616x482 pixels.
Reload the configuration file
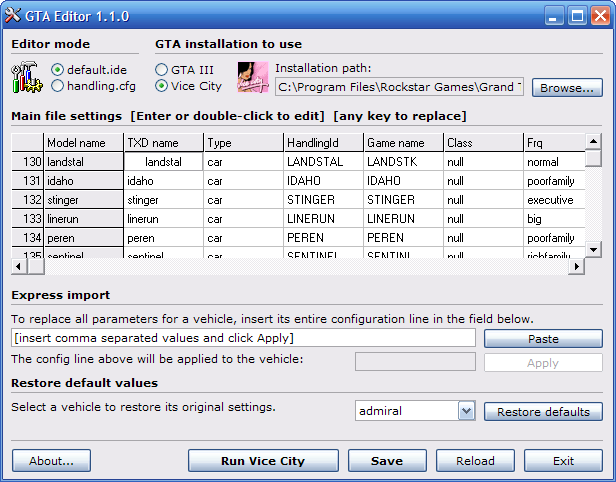tap(475, 460)
